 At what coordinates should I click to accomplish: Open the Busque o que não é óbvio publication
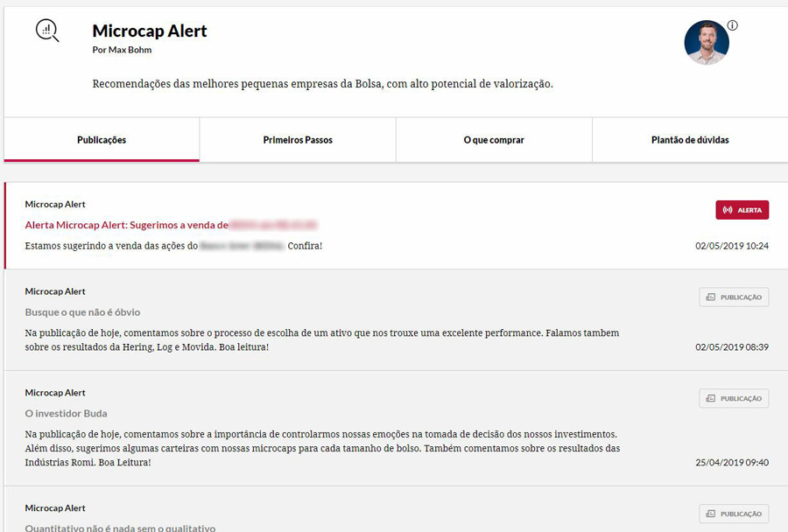click(82, 312)
